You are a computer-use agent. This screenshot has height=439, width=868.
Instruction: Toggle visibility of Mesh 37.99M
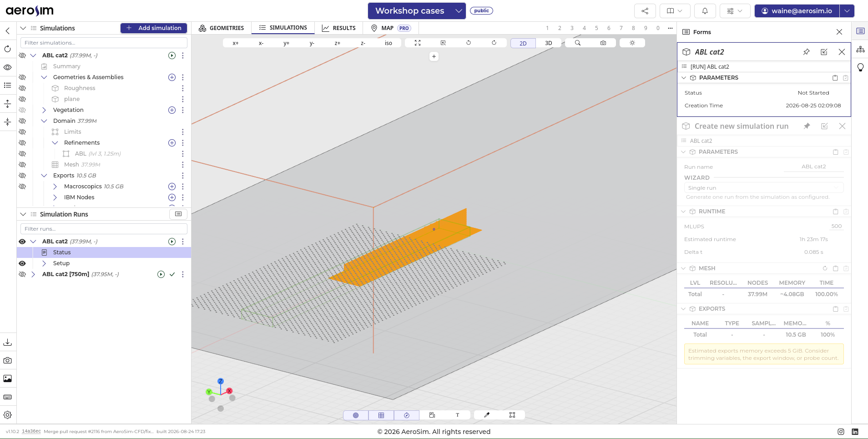[22, 165]
